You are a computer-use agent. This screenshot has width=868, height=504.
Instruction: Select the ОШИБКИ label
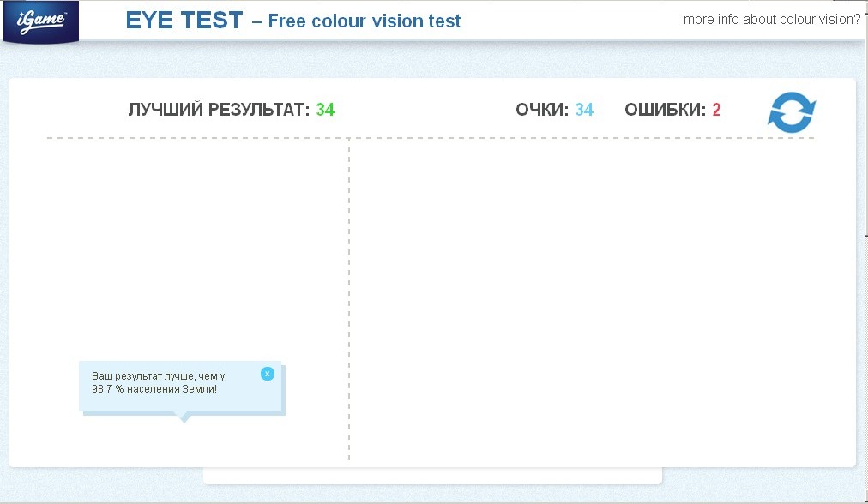(666, 110)
